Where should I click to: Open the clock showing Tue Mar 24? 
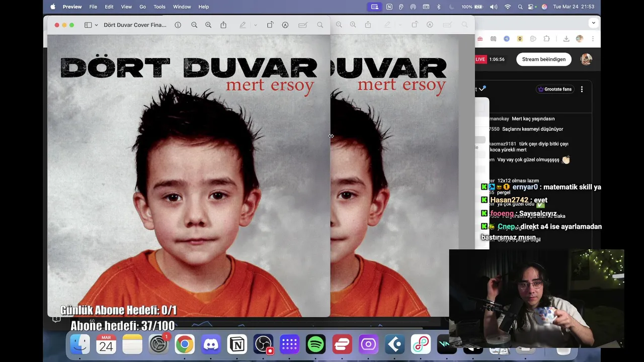tap(574, 7)
